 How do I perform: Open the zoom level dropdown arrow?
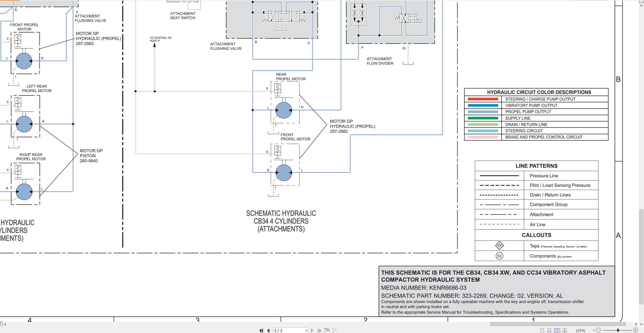(x=594, y=330)
